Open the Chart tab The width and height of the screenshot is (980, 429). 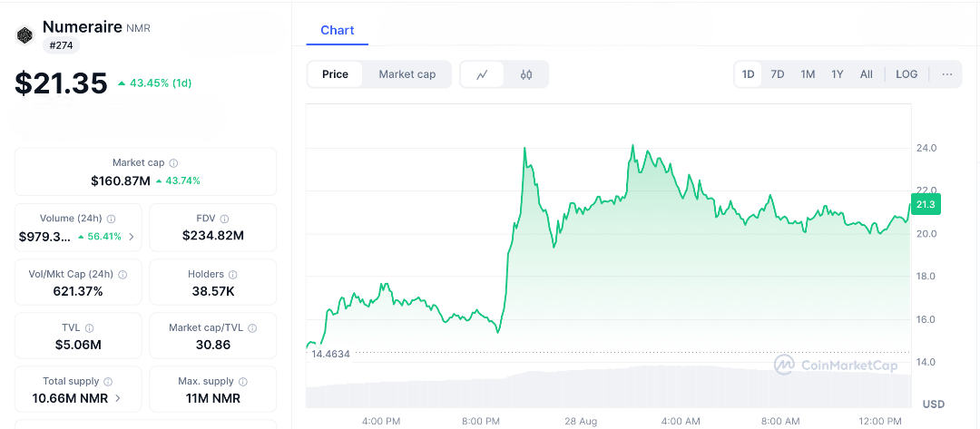tap(337, 30)
